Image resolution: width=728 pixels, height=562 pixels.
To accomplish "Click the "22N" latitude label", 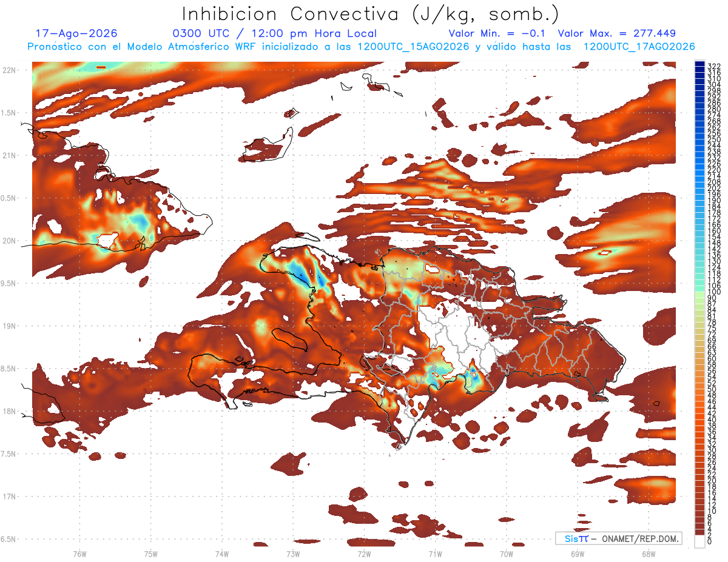I will coord(10,70).
